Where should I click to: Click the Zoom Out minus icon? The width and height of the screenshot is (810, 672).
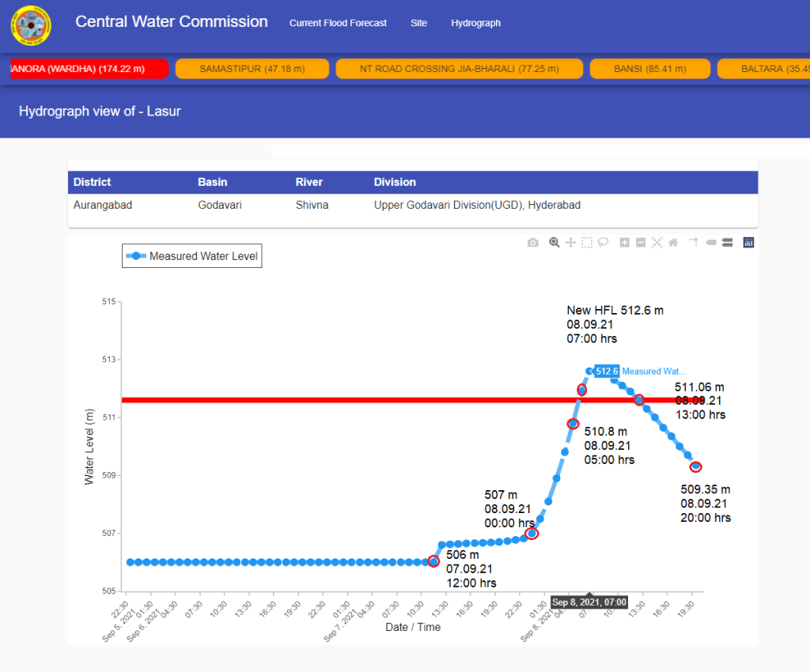(641, 243)
